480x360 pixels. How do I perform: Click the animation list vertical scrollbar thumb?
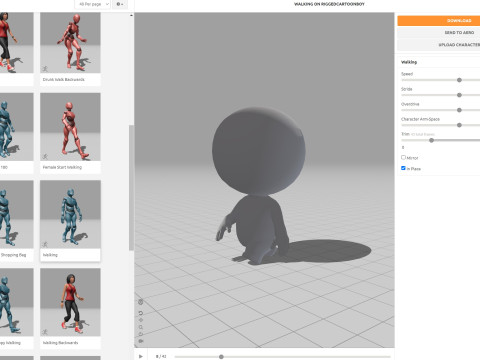tap(131, 188)
